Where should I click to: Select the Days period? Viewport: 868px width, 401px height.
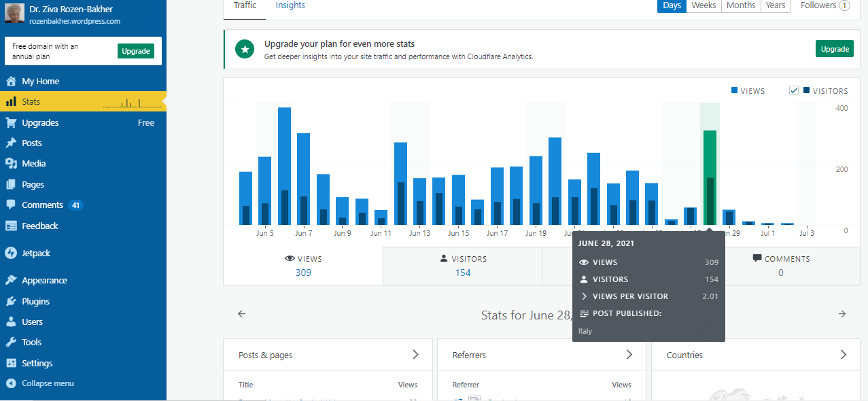click(x=672, y=5)
